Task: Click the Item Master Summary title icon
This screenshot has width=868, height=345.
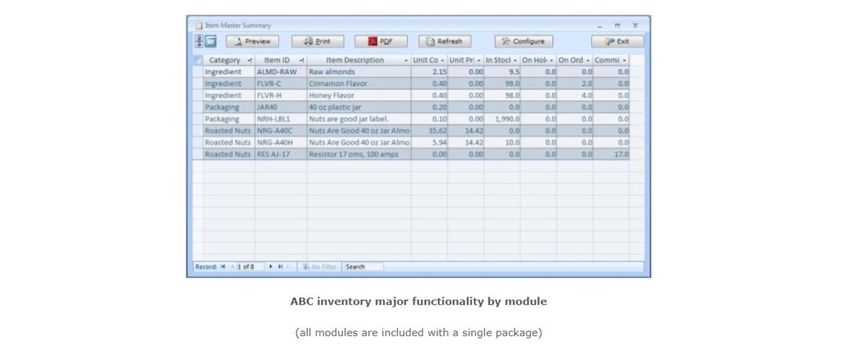Action: (x=199, y=26)
